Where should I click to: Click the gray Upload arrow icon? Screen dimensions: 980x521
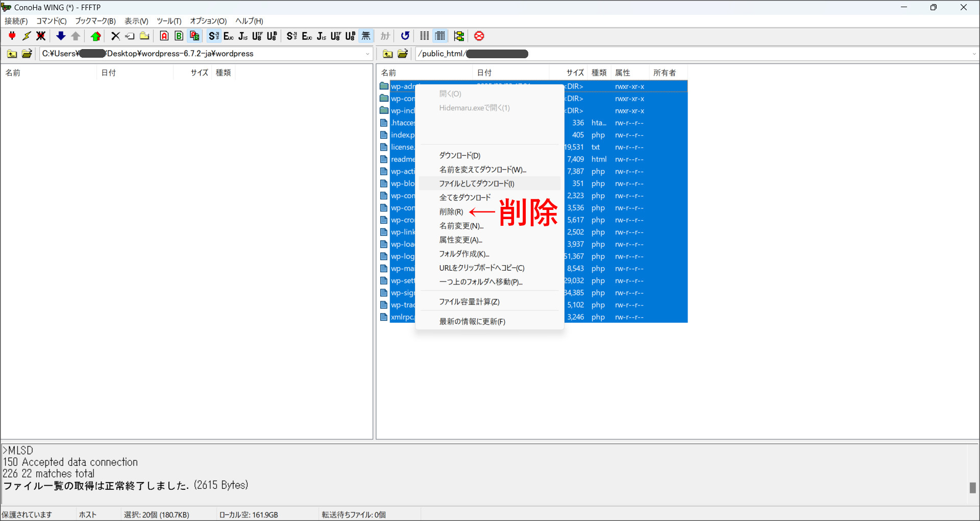coord(76,36)
